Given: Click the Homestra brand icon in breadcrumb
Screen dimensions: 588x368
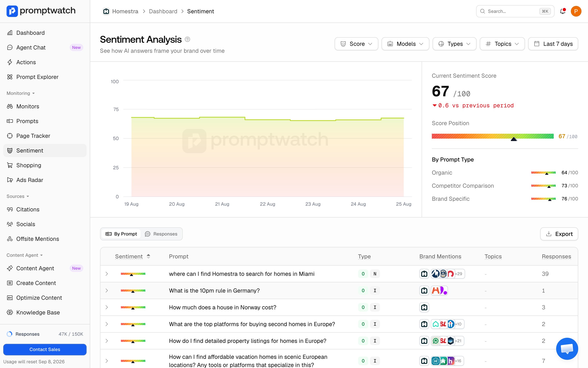Looking at the screenshot, I should click(106, 11).
